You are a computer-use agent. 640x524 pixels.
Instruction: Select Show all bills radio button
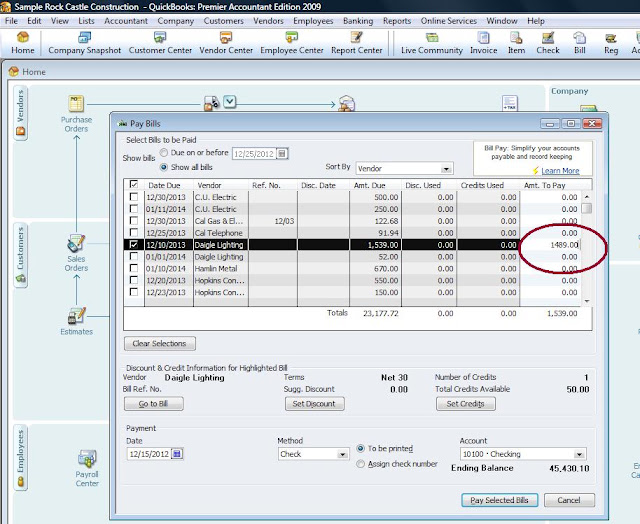(x=164, y=167)
